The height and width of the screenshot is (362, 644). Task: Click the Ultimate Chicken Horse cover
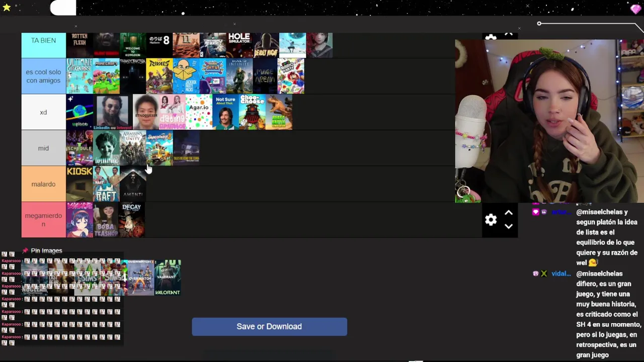pos(79,76)
